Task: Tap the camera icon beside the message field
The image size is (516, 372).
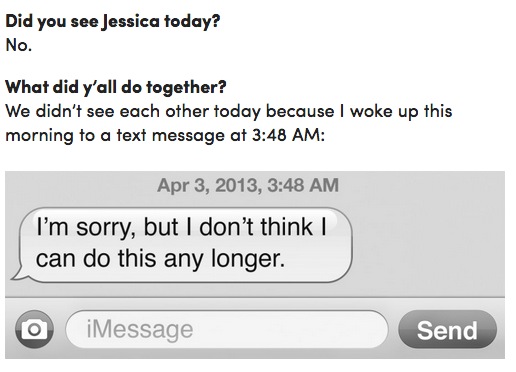Action: click(34, 329)
